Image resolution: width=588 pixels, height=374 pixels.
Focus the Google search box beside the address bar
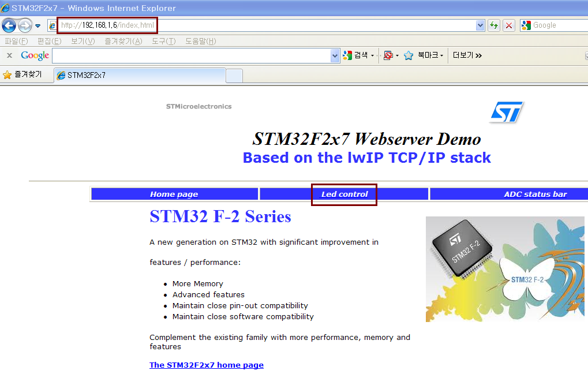(x=560, y=25)
